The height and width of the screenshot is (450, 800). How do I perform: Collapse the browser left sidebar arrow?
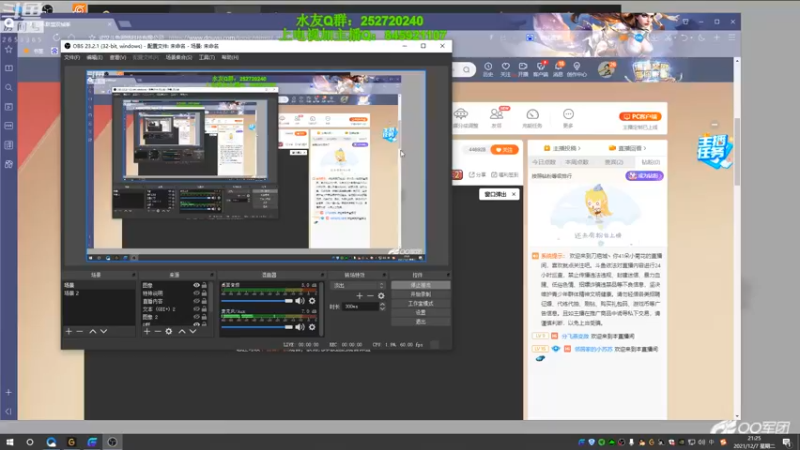point(9,411)
